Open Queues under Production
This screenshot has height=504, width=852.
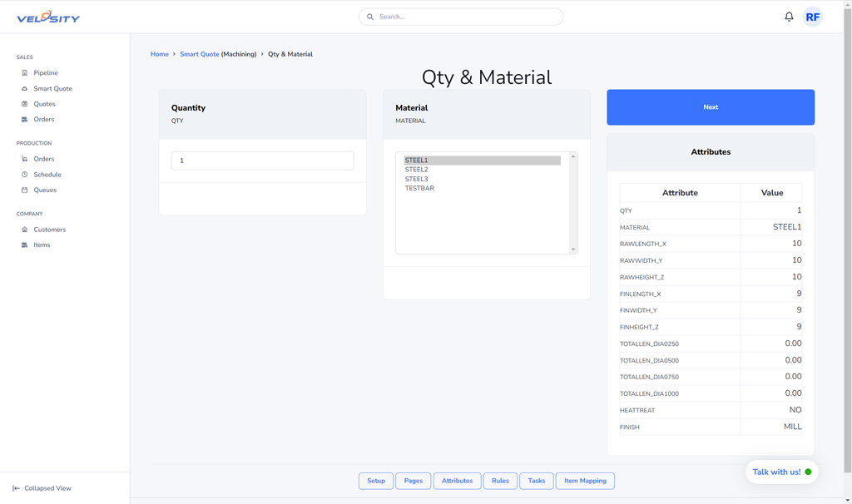[x=45, y=190]
